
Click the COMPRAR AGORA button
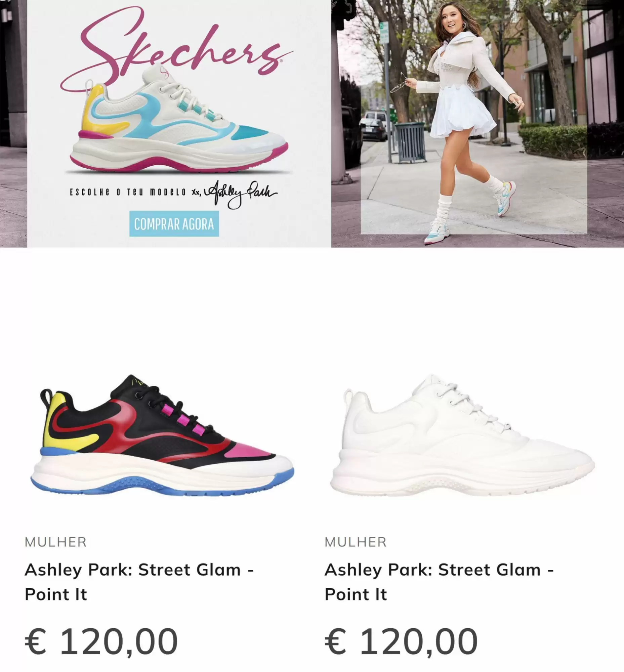pos(174,223)
